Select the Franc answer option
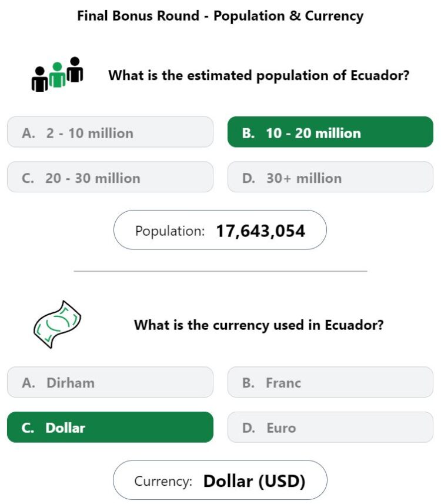Image resolution: width=441 pixels, height=504 pixels. [330, 382]
